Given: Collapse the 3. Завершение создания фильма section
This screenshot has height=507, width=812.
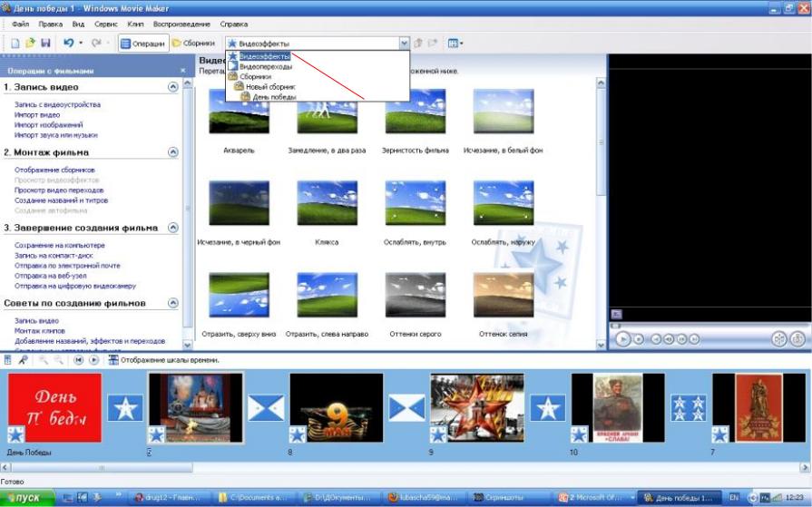Looking at the screenshot, I should coord(173,228).
